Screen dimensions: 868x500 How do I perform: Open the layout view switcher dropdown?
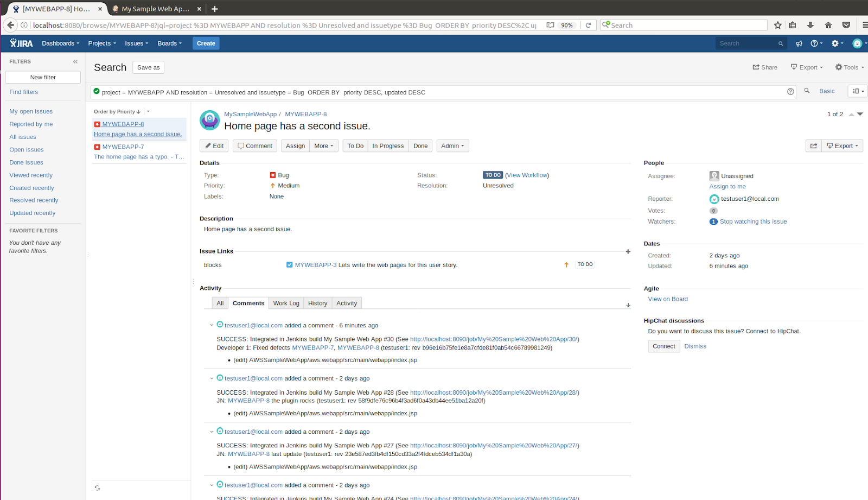tap(857, 91)
